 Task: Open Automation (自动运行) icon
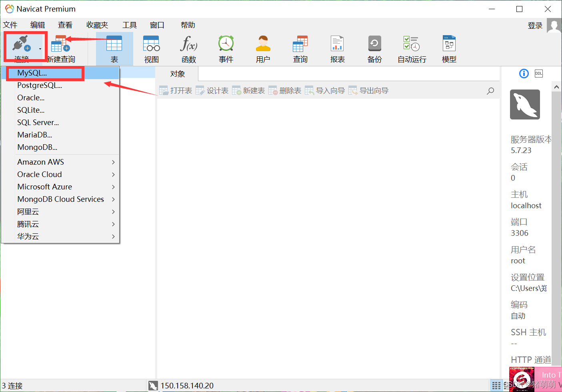tap(412, 44)
